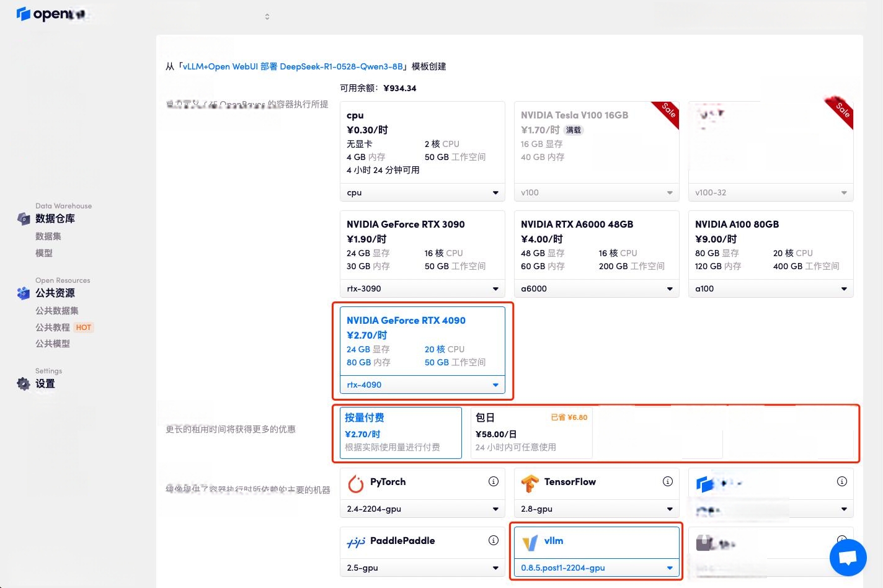Open the v100 resource dropdown

(x=597, y=192)
